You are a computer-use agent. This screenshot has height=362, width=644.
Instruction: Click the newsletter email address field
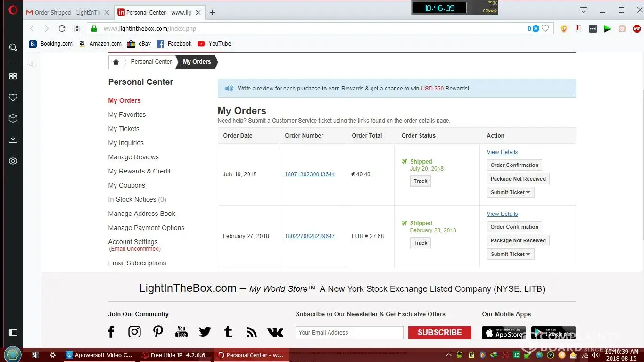tap(349, 333)
